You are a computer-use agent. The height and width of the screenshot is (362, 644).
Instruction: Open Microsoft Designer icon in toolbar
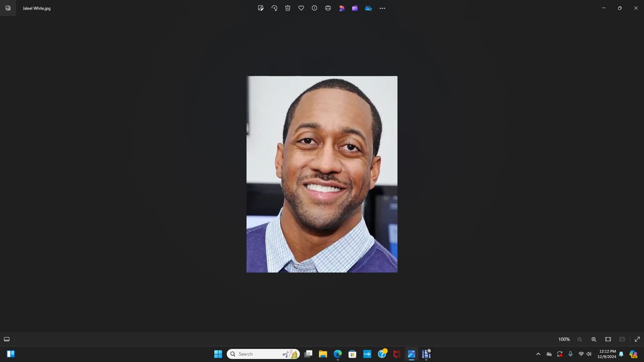(342, 8)
